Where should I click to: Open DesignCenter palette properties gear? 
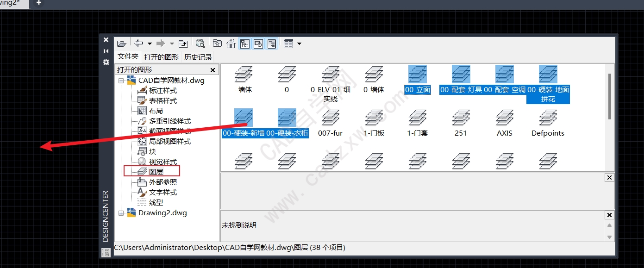point(106,62)
